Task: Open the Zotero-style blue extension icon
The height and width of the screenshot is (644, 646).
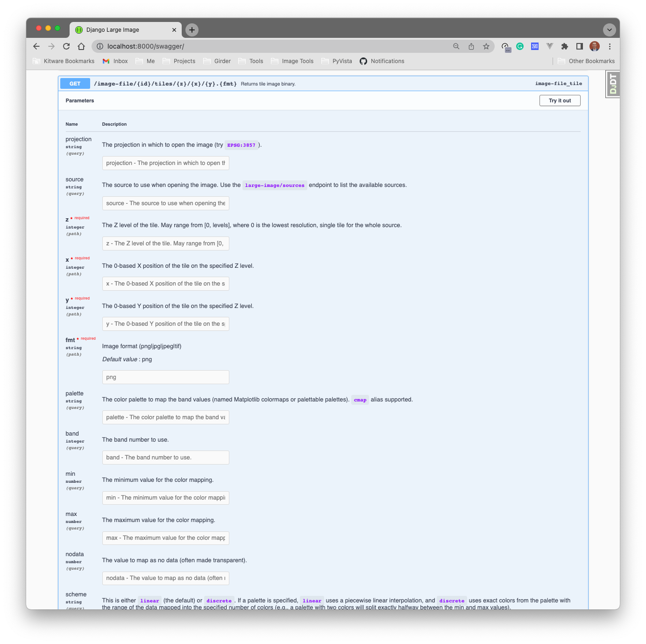Action: point(535,46)
